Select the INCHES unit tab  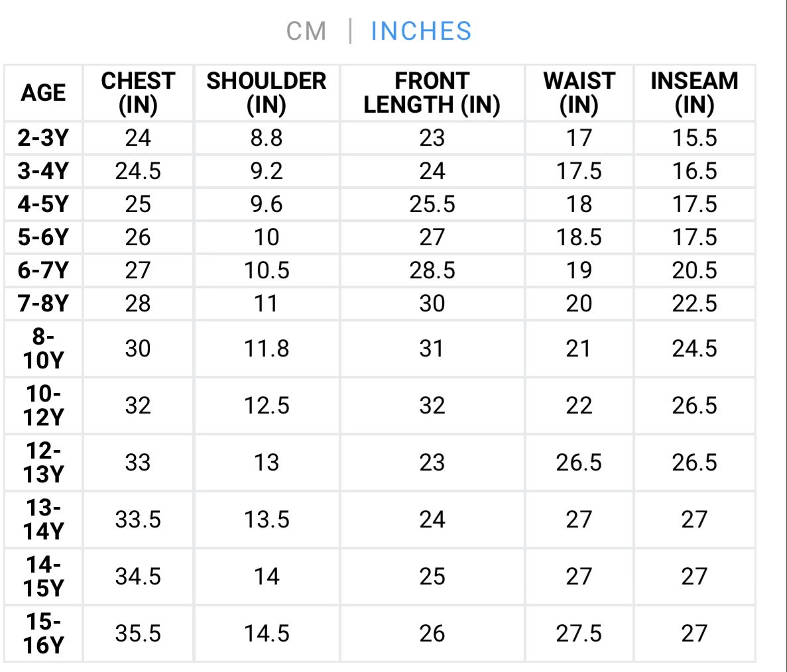point(421,31)
